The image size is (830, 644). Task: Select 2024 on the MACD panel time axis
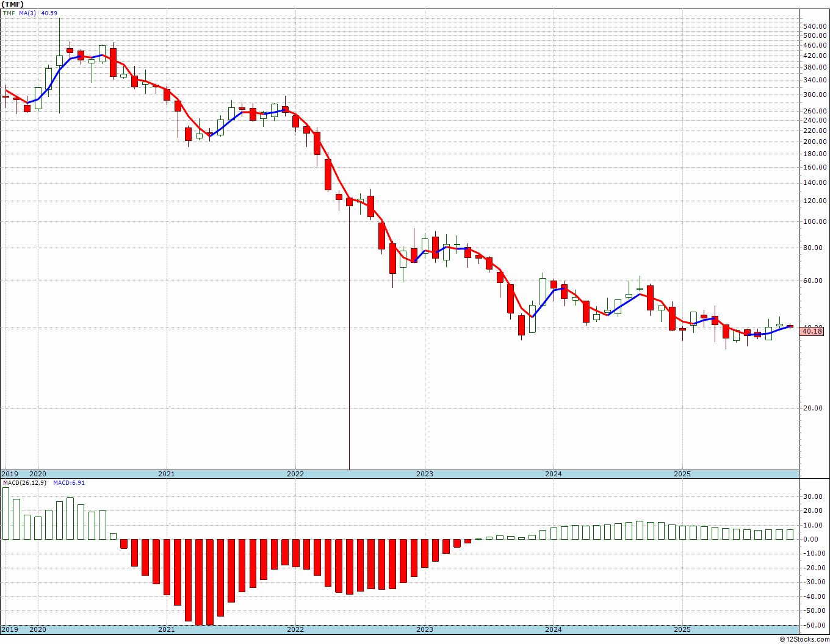click(554, 629)
